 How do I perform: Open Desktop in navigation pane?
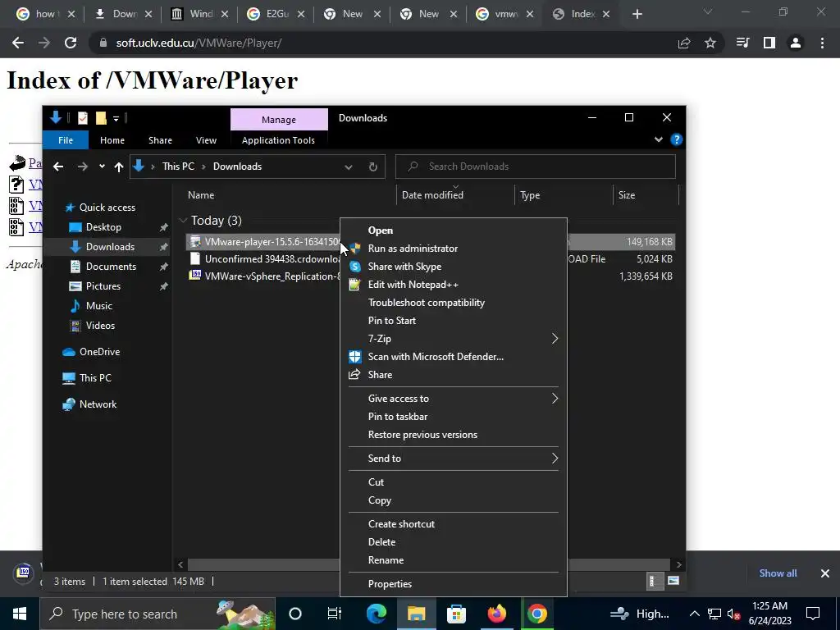pos(103,227)
